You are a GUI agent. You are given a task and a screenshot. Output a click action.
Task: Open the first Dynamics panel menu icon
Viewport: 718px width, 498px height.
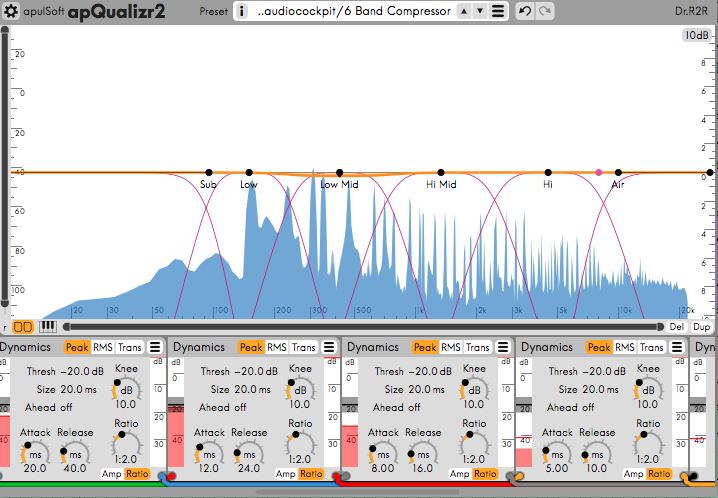pos(155,347)
